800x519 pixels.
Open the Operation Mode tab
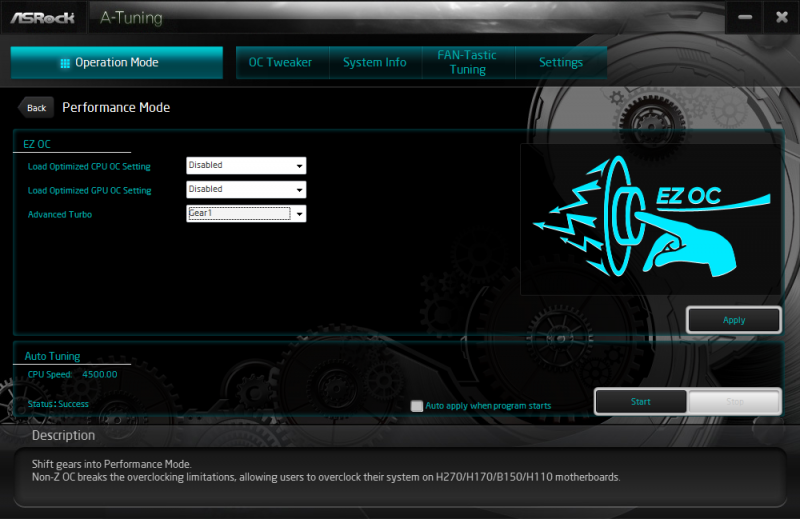point(116,63)
